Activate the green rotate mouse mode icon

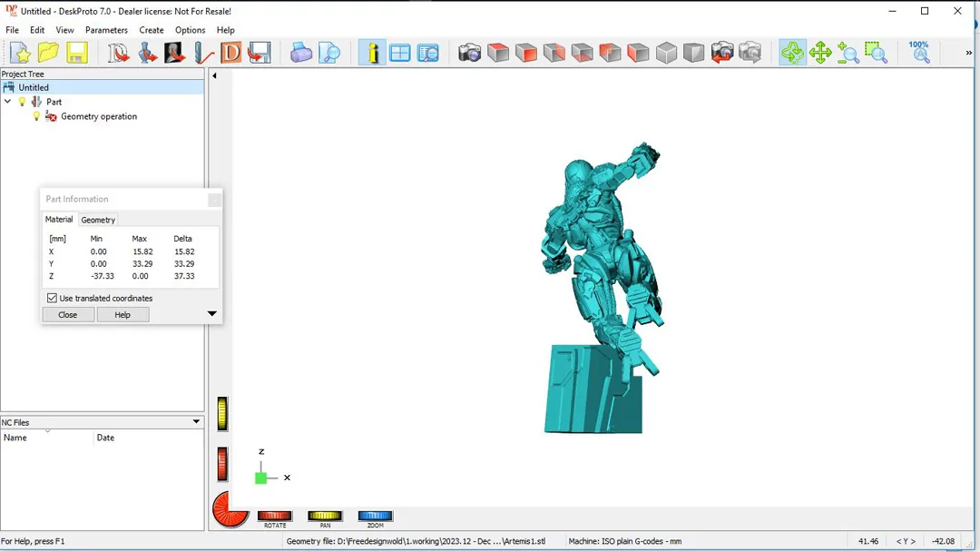(792, 53)
